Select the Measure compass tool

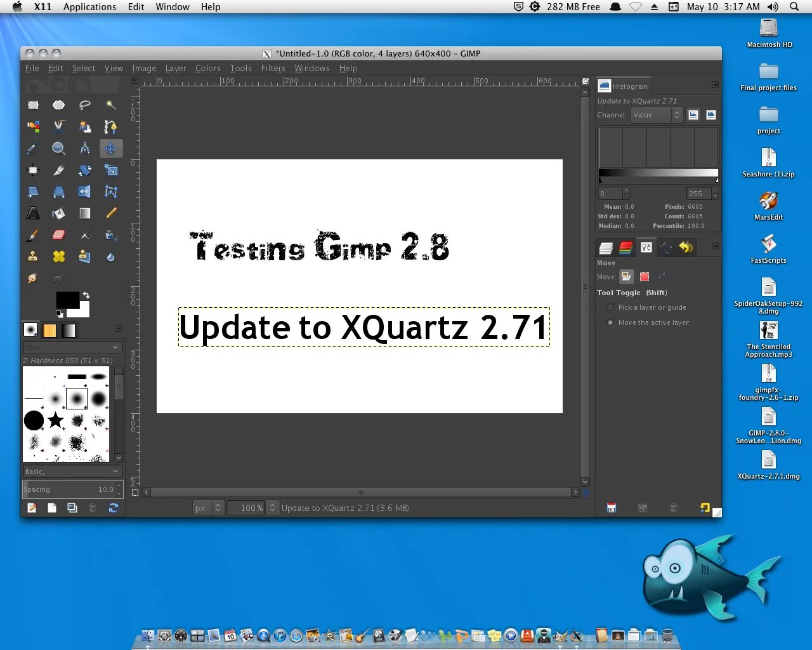point(85,148)
